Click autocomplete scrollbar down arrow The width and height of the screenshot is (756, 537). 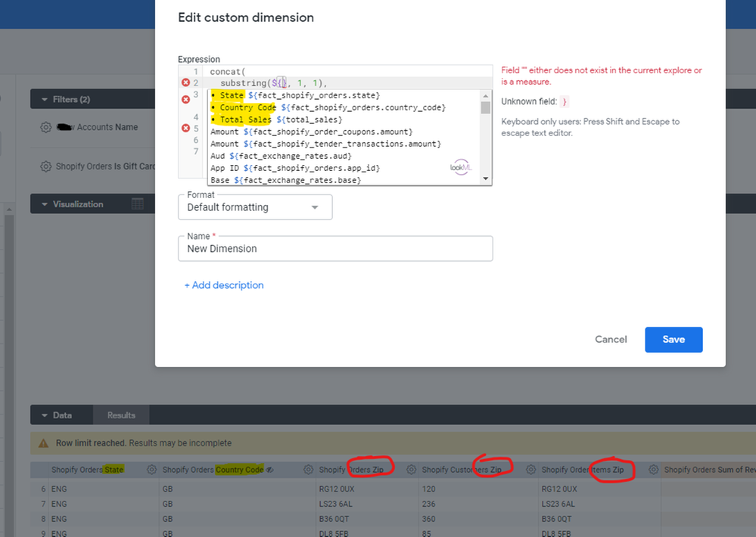[x=486, y=178]
